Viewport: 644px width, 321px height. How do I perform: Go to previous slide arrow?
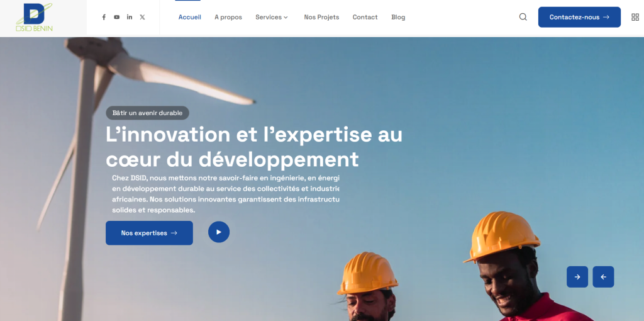point(603,277)
